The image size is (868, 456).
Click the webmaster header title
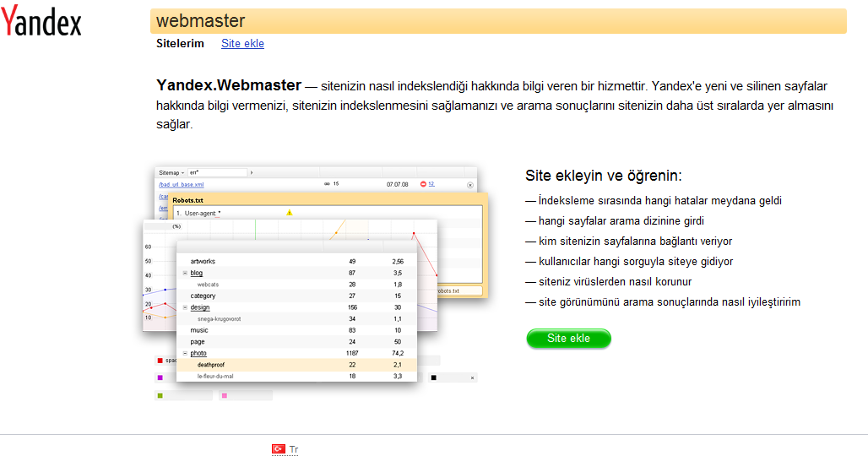tap(200, 20)
